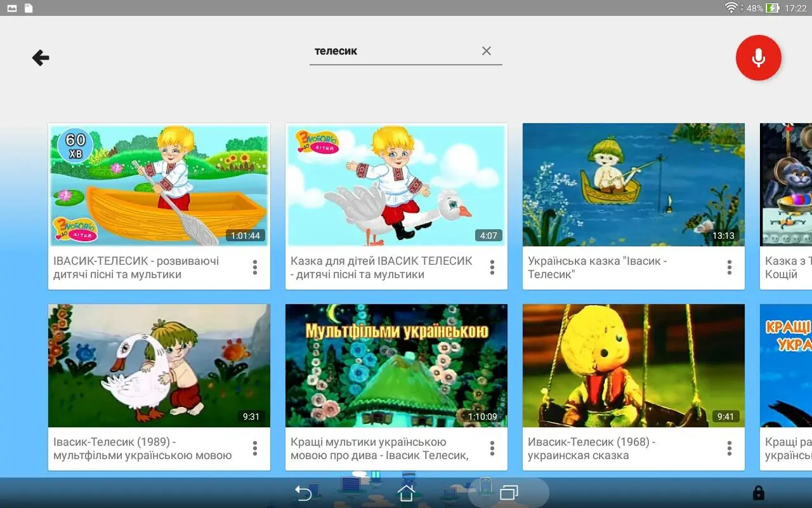Play the puppet on swing thumbnail 9:41

(x=634, y=366)
